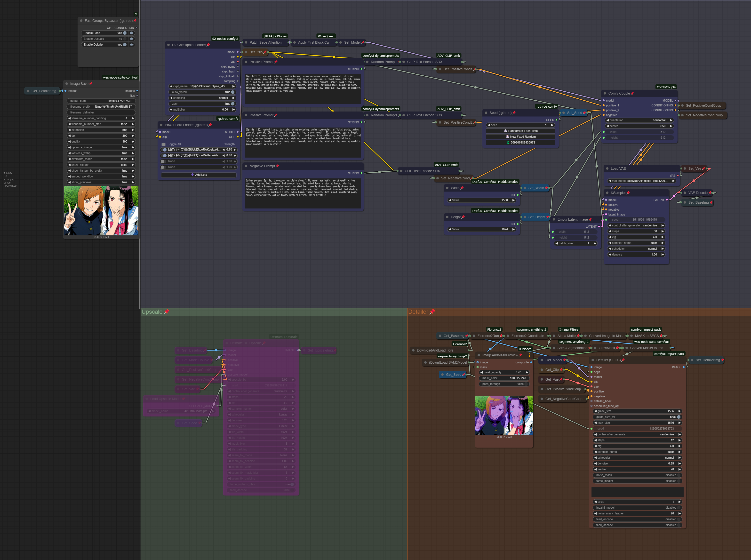
Task: Toggle Enable Upscale switch in Bypasser
Action: tap(125, 39)
